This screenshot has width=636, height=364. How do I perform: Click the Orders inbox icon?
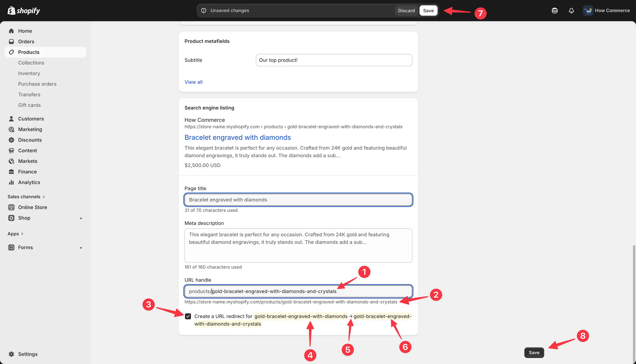(x=11, y=41)
